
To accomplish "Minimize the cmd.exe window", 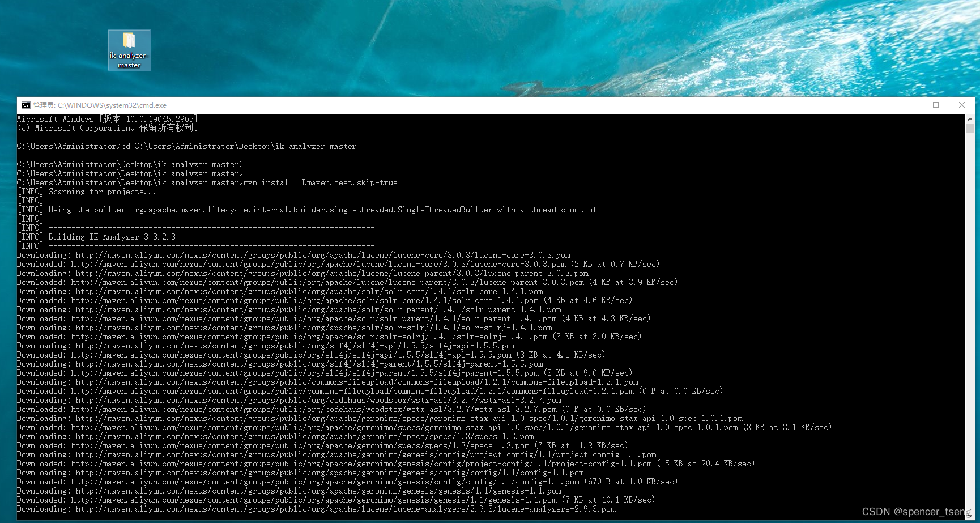I will [x=910, y=105].
